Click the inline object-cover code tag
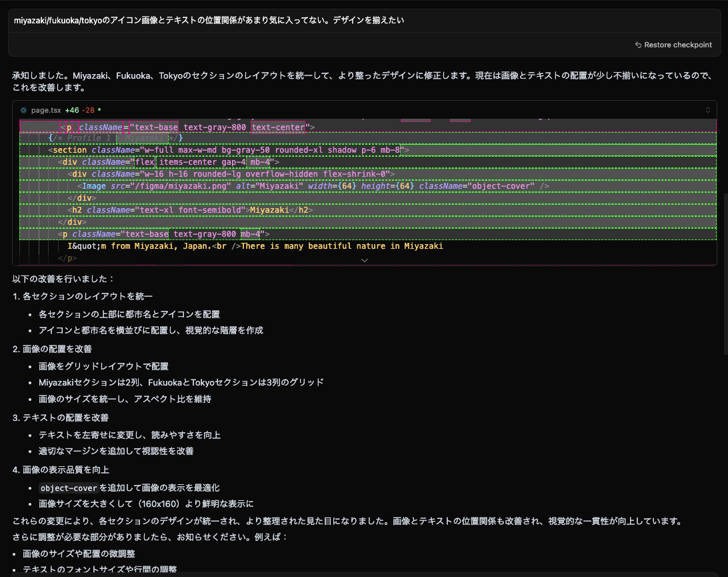Image resolution: width=728 pixels, height=577 pixels. coord(69,488)
